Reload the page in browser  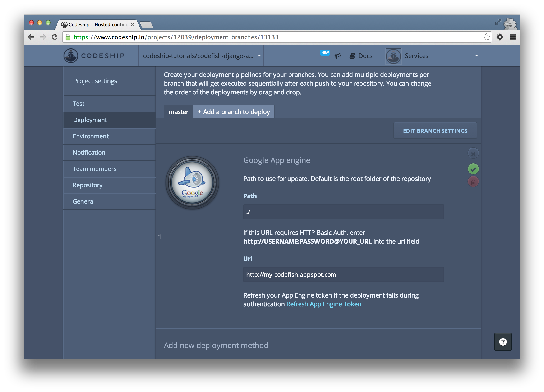click(x=55, y=37)
